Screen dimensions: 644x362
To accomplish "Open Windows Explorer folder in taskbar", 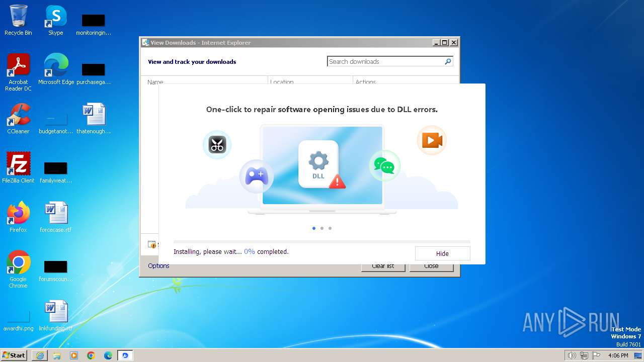I will click(x=57, y=355).
